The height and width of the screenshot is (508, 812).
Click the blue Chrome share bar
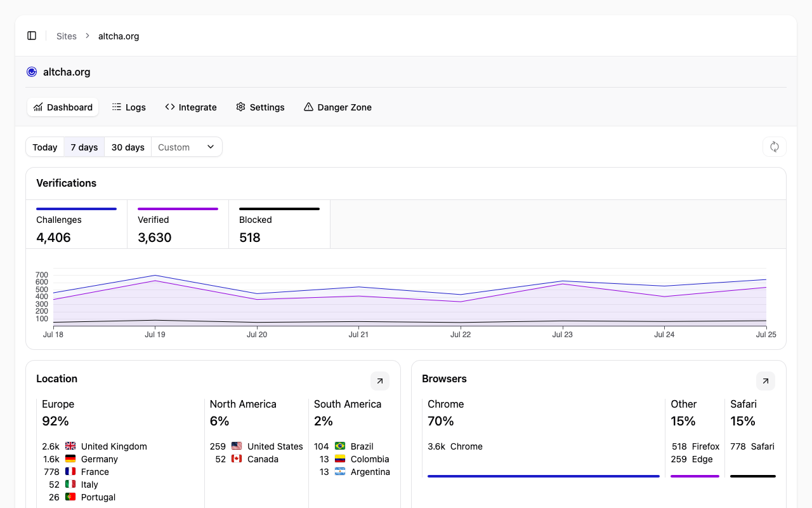tap(544, 476)
